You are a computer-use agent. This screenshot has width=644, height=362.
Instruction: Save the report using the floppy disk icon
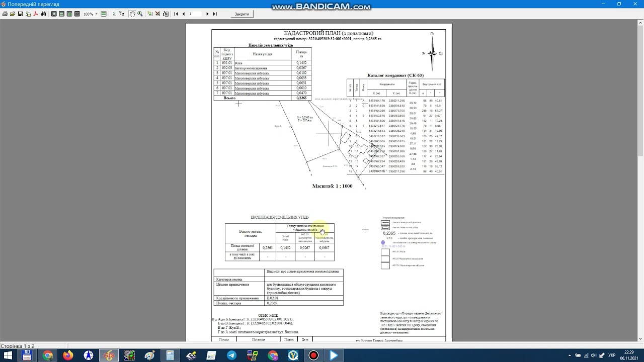(x=21, y=14)
